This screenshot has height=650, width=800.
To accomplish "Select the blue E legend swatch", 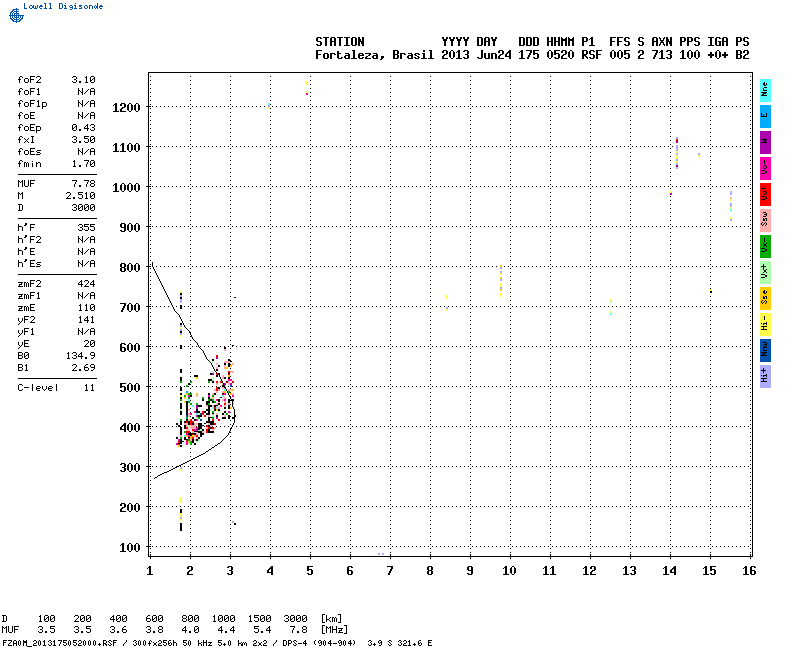I will (x=765, y=116).
